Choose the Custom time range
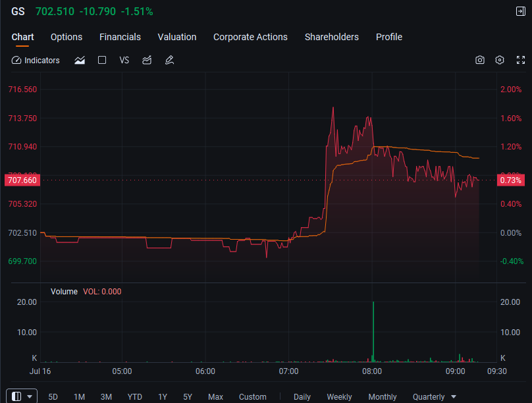This screenshot has width=532, height=403. (253, 397)
